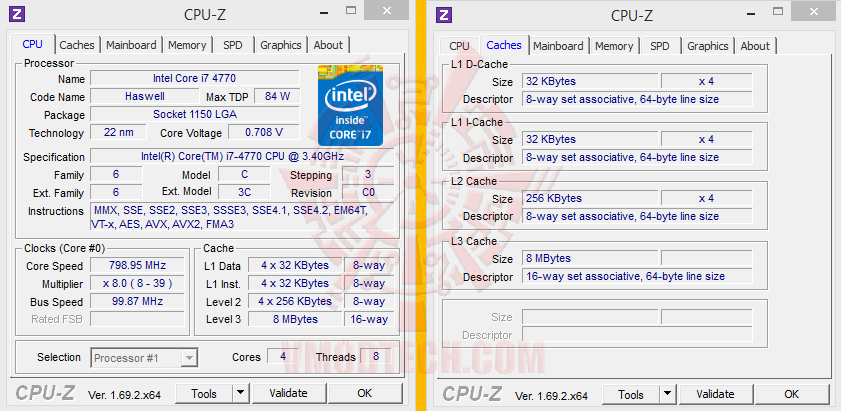
Task: Click L3 Cache size '8 MBytes' in right window
Action: tap(590, 258)
